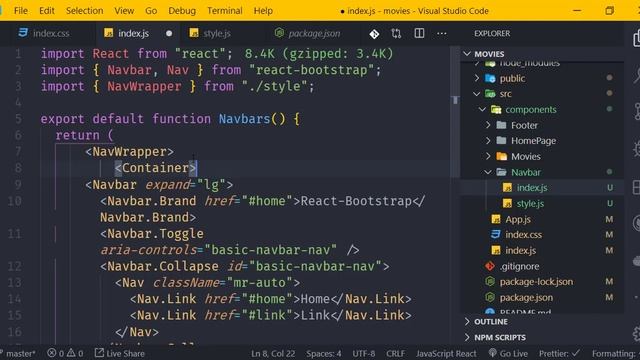Screen dimensions: 640x360
Task: Click the master git branch in status bar
Action: (19, 353)
